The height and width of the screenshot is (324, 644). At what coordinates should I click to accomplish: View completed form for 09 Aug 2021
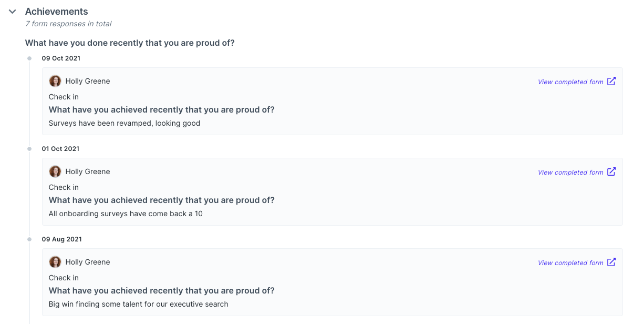click(570, 263)
